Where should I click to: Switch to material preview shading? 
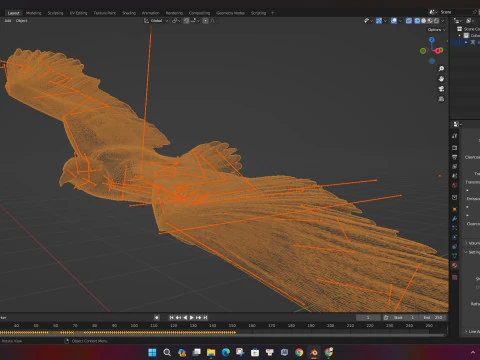click(x=430, y=21)
